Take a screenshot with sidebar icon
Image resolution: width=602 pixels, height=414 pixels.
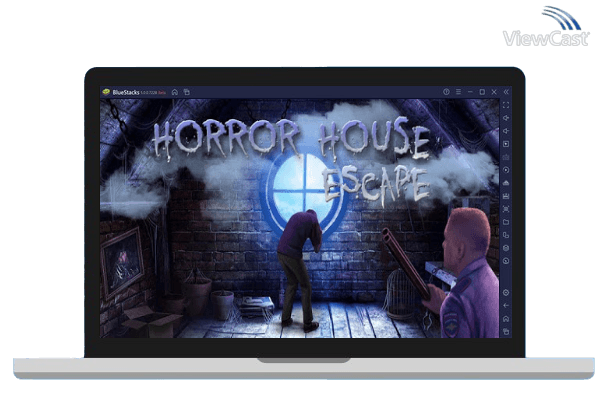(x=506, y=209)
